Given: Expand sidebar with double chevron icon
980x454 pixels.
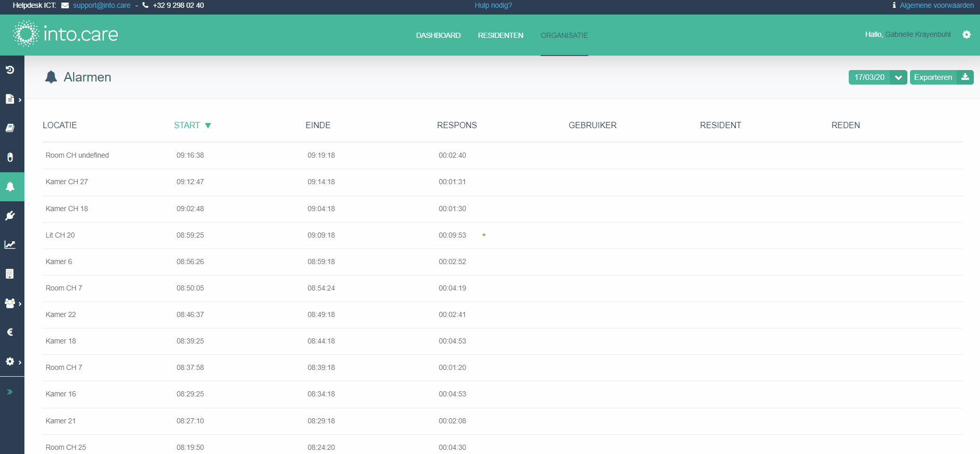Looking at the screenshot, I should point(10,392).
